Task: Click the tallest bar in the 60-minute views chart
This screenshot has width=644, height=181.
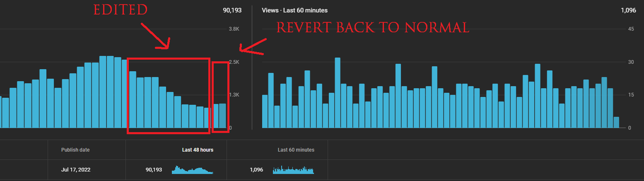Action: coord(338,93)
